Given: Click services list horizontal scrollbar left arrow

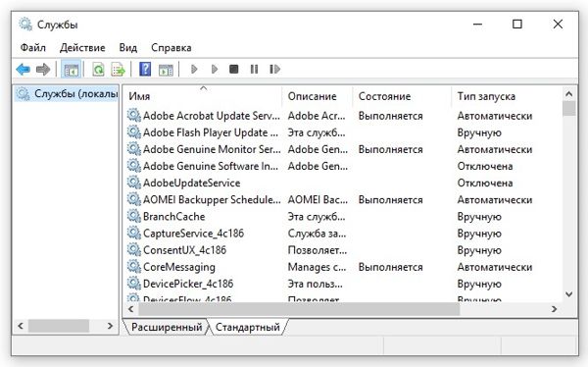Looking at the screenshot, I should pyautogui.click(x=131, y=309).
